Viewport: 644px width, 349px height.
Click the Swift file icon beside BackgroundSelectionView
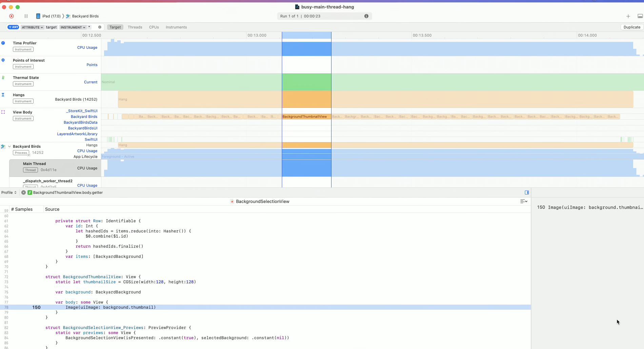pyautogui.click(x=232, y=201)
